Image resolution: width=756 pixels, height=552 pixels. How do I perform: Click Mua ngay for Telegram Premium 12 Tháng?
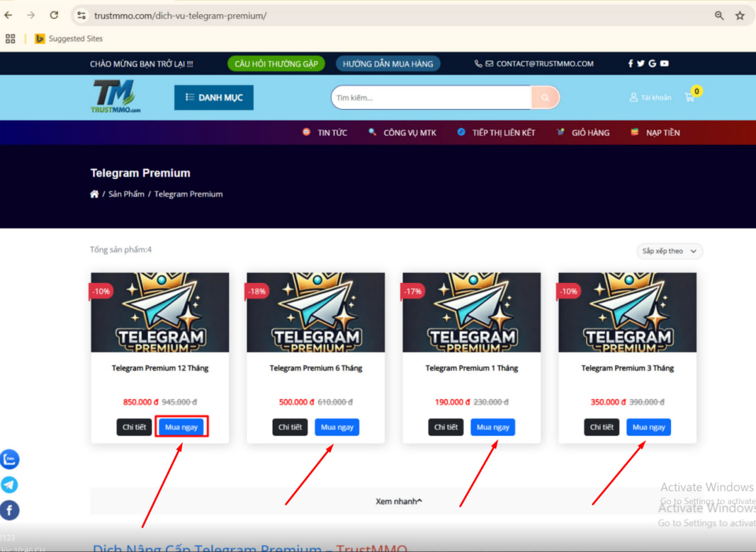coord(181,427)
